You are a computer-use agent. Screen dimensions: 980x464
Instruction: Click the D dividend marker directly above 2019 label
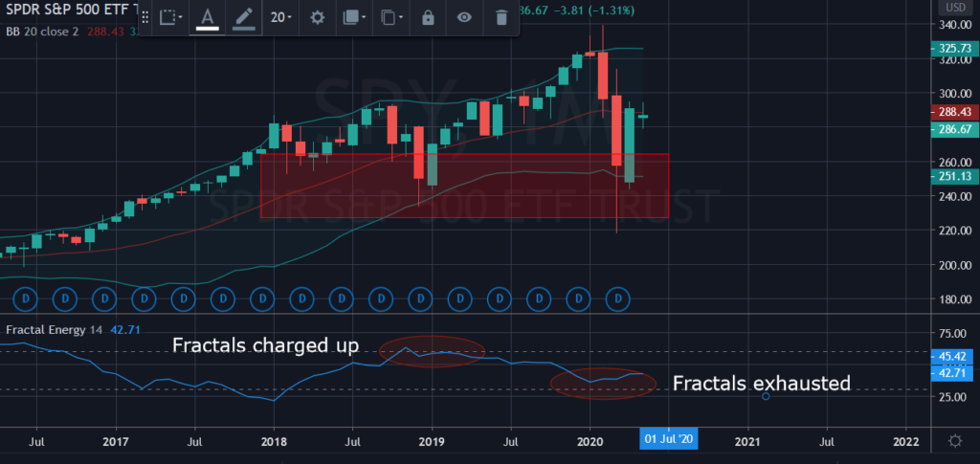pyautogui.click(x=421, y=299)
